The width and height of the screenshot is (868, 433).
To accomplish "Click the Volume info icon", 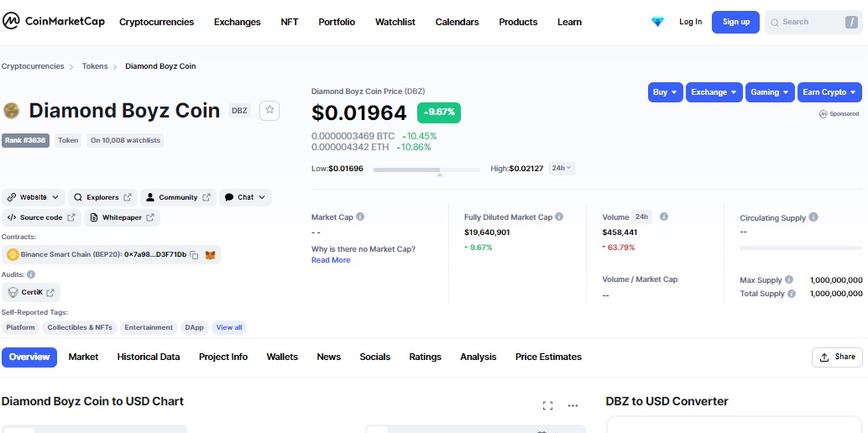I will (x=664, y=217).
